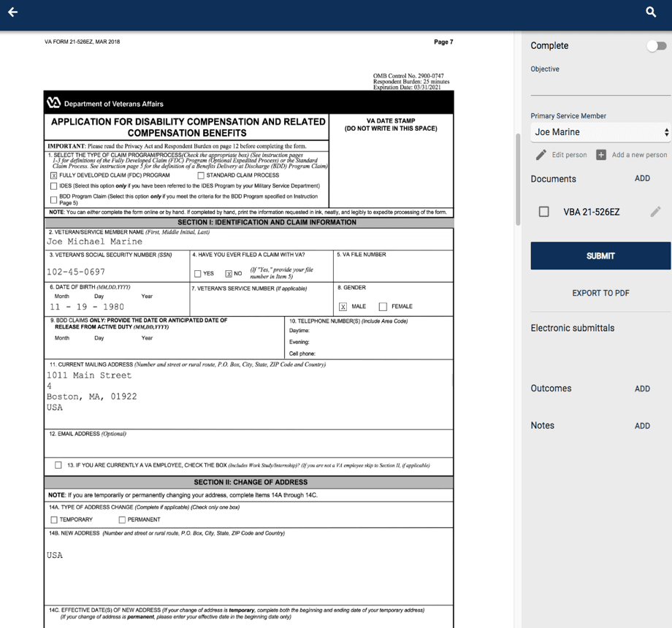The height and width of the screenshot is (628, 672).
Task: Select the BDD Program Claim checkbox
Action: pos(53,199)
